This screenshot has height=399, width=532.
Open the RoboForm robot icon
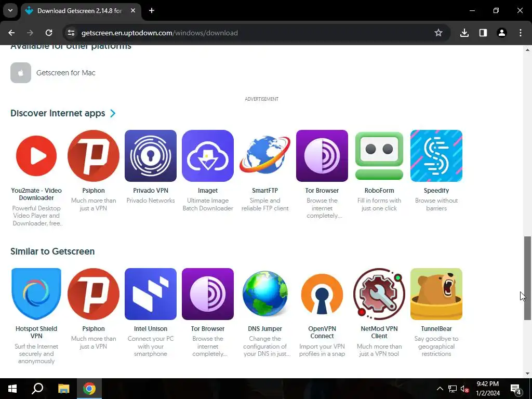[379, 156]
